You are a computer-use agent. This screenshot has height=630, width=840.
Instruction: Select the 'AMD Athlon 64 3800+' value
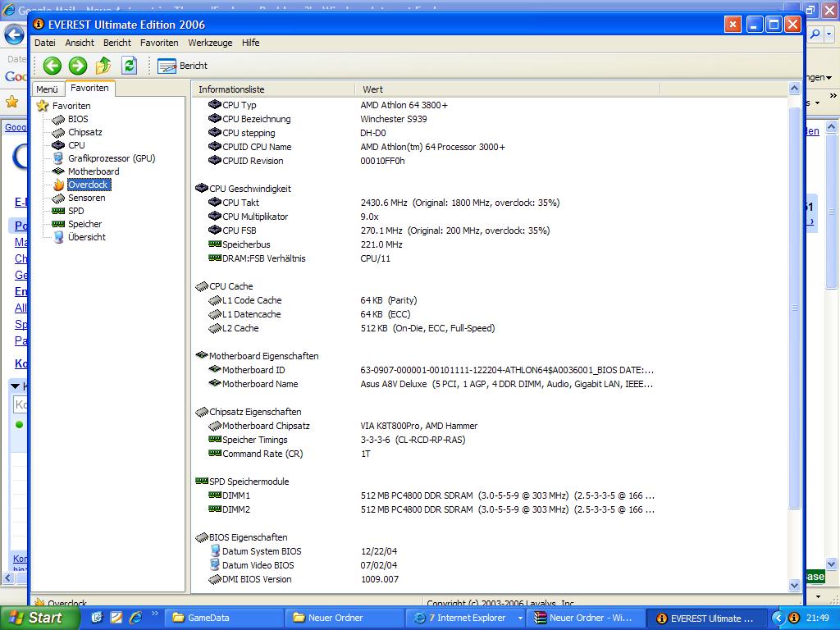click(x=404, y=105)
